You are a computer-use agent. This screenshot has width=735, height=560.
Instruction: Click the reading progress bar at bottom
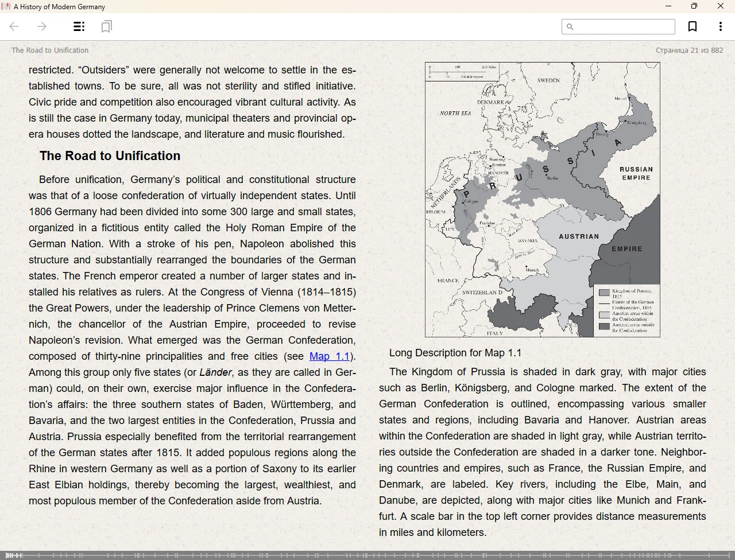[367, 555]
